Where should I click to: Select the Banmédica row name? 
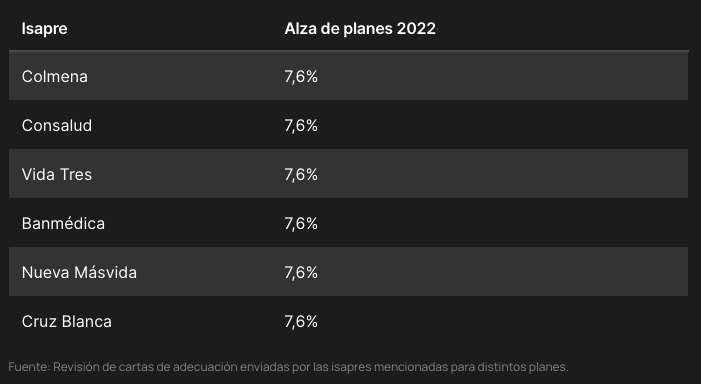click(x=63, y=224)
